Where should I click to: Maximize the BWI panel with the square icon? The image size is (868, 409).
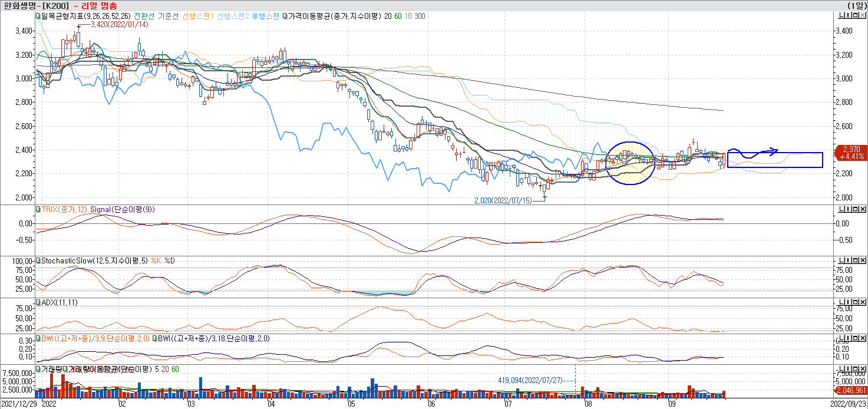[856, 339]
